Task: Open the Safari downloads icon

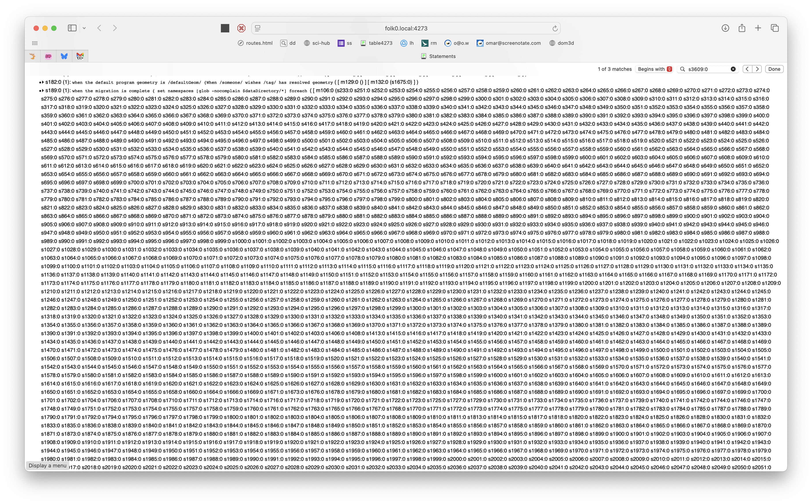Action: (725, 28)
